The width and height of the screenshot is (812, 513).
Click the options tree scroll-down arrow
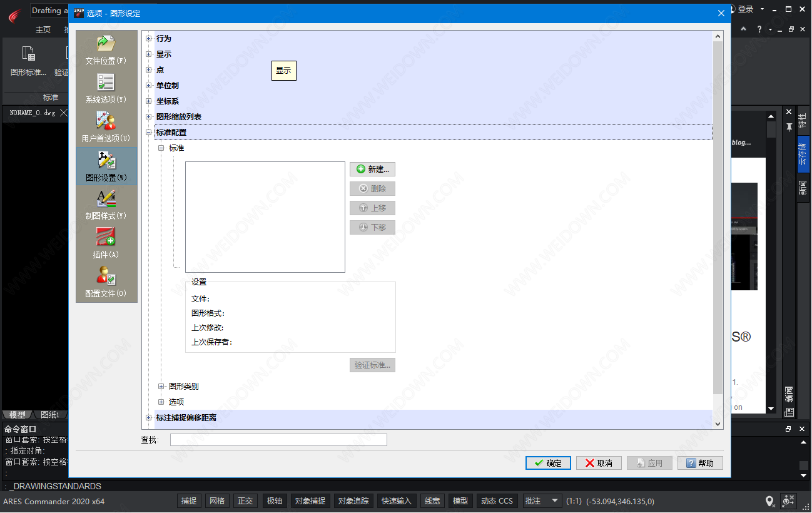tap(718, 424)
